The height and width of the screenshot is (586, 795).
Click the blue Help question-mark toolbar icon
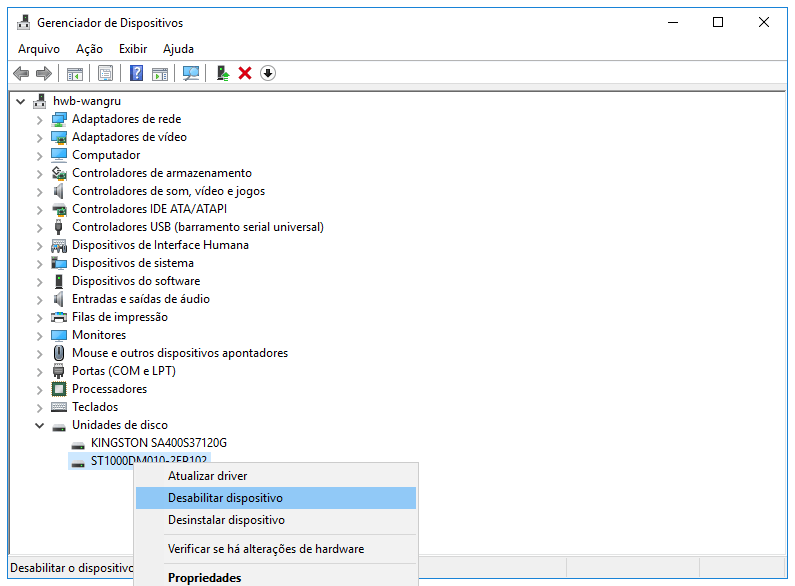136,73
